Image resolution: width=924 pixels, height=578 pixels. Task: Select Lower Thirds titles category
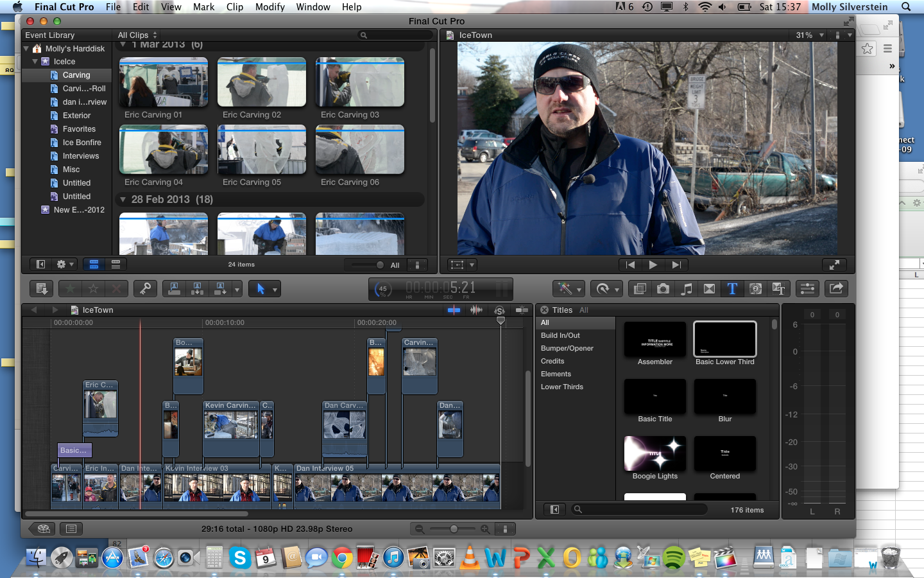click(562, 387)
